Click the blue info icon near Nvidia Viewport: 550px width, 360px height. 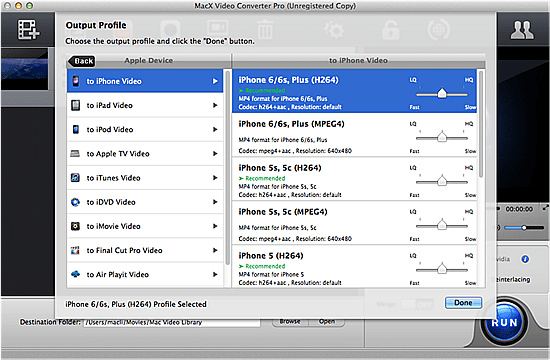point(525,259)
